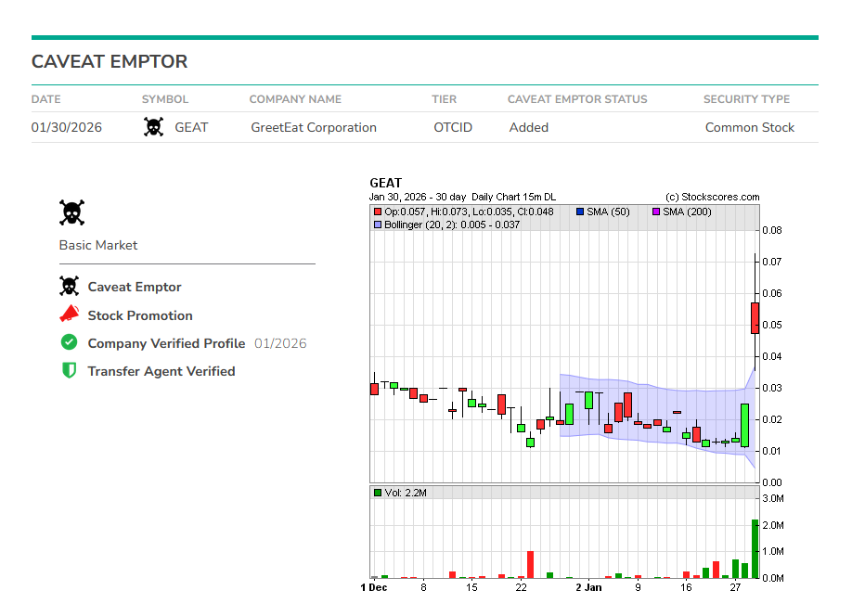The width and height of the screenshot is (852, 616).
Task: Open GreetEat Corporation company name
Action: 314,127
